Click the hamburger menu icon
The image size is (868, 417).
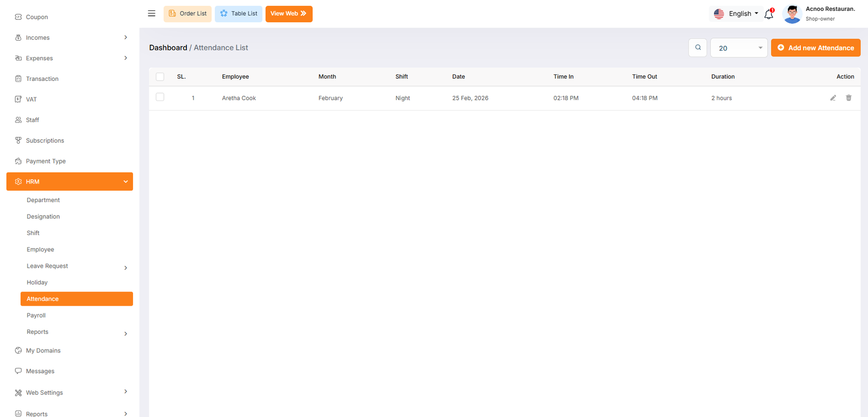point(151,14)
